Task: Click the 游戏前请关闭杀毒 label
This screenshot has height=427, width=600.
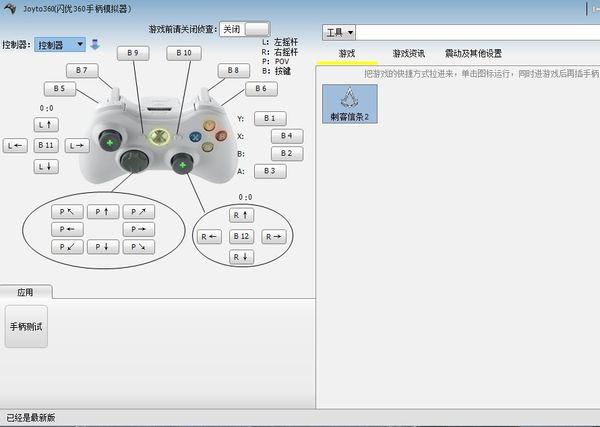Action: click(183, 29)
